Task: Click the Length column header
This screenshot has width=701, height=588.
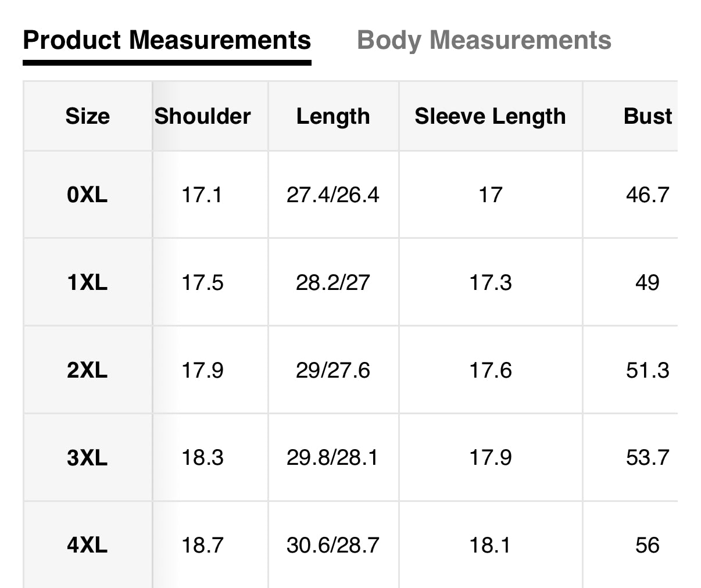Action: pos(333,116)
